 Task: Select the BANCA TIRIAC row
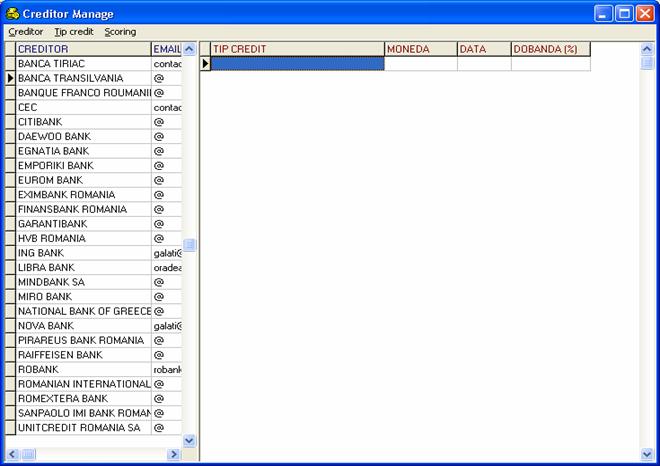point(83,64)
